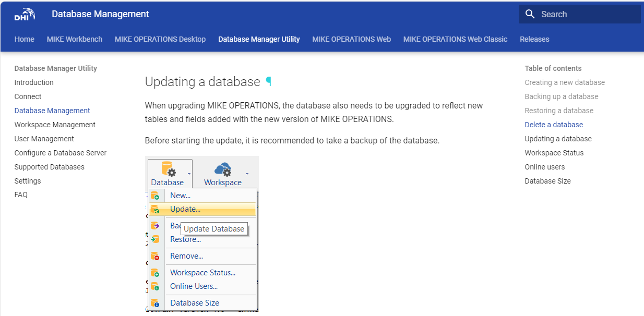Open the MIKE OPERATIONS Web Classic tab
Screen dimensions: 644x316
click(x=455, y=39)
